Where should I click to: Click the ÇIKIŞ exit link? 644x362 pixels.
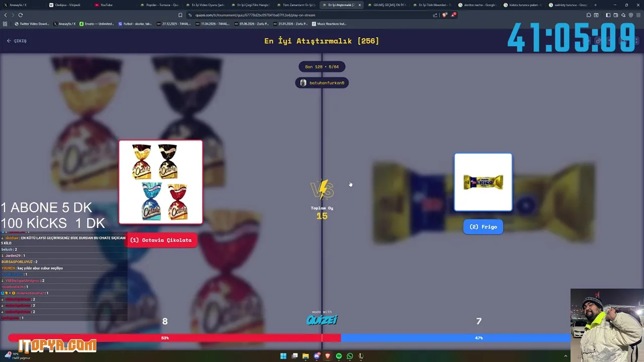tap(17, 41)
